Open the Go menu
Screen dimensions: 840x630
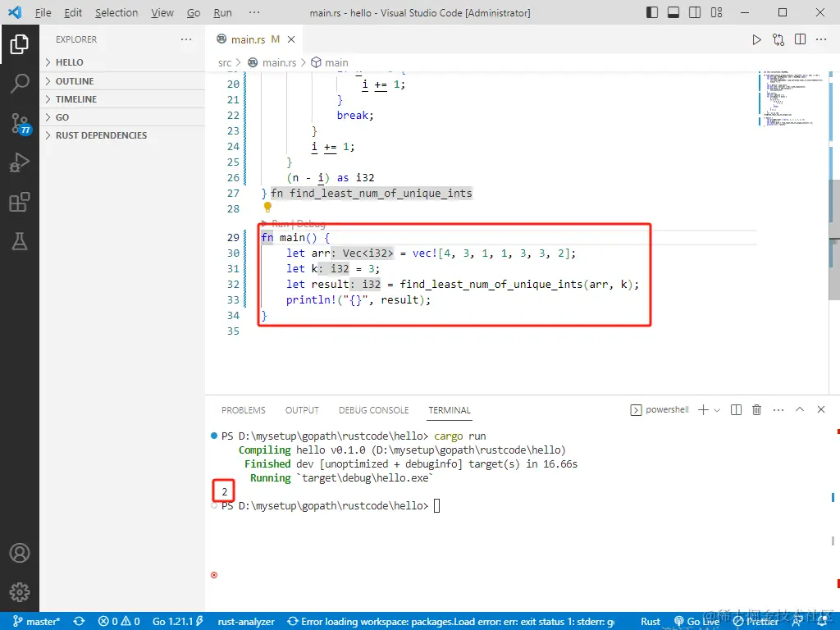coord(194,12)
